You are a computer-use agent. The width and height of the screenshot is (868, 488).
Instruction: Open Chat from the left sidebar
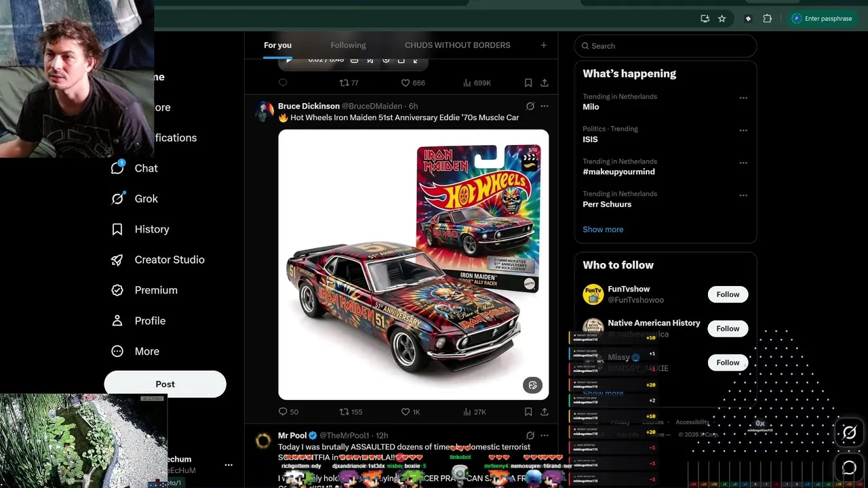pyautogui.click(x=134, y=168)
